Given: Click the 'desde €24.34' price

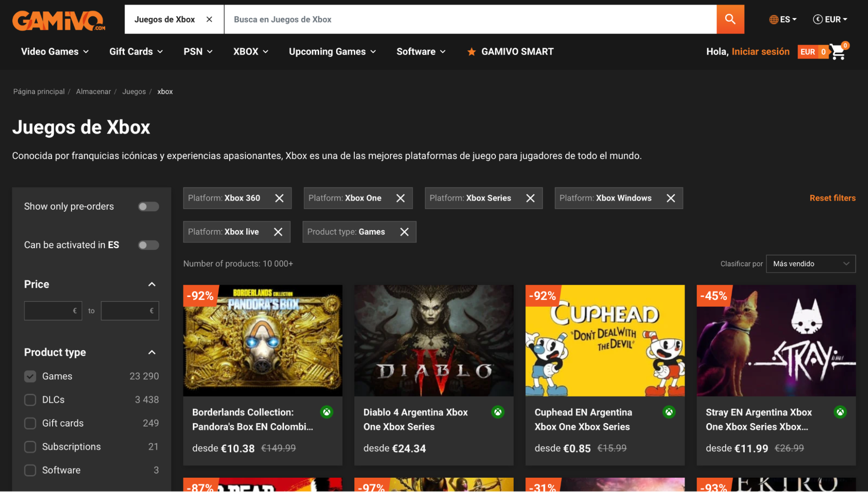Looking at the screenshot, I should (x=394, y=449).
